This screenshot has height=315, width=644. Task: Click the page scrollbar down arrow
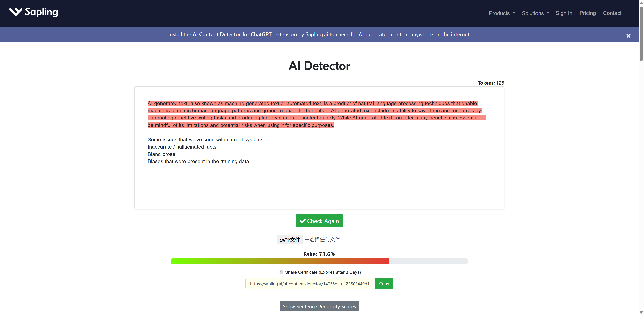641,312
